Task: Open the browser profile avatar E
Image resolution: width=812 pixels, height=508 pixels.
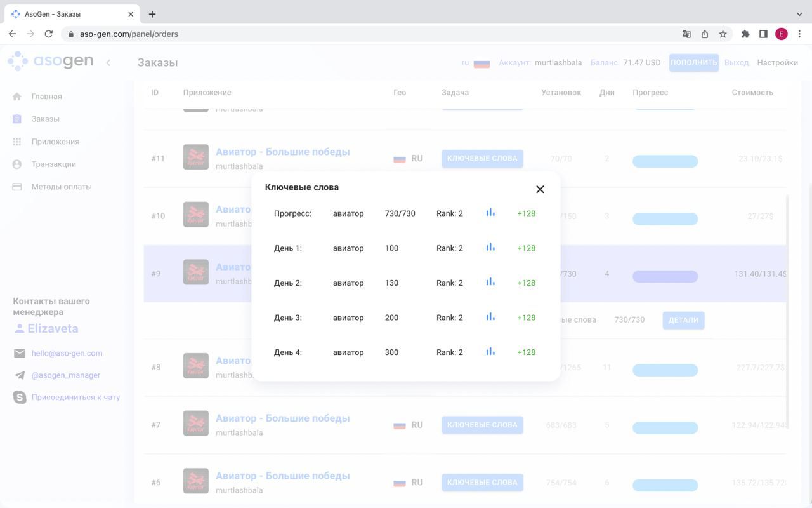Action: click(x=782, y=34)
